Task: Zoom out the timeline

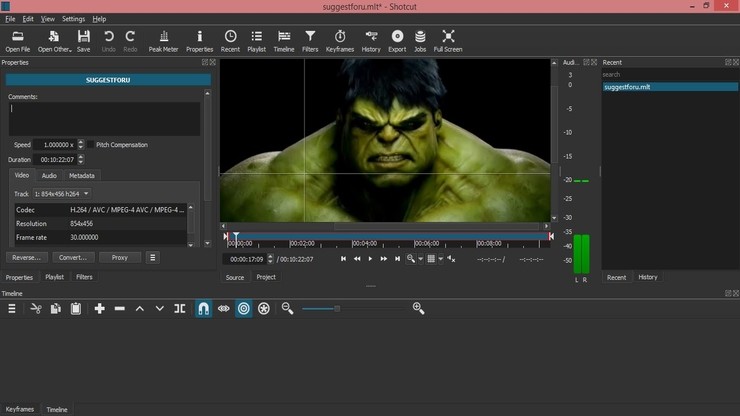Action: click(x=287, y=309)
